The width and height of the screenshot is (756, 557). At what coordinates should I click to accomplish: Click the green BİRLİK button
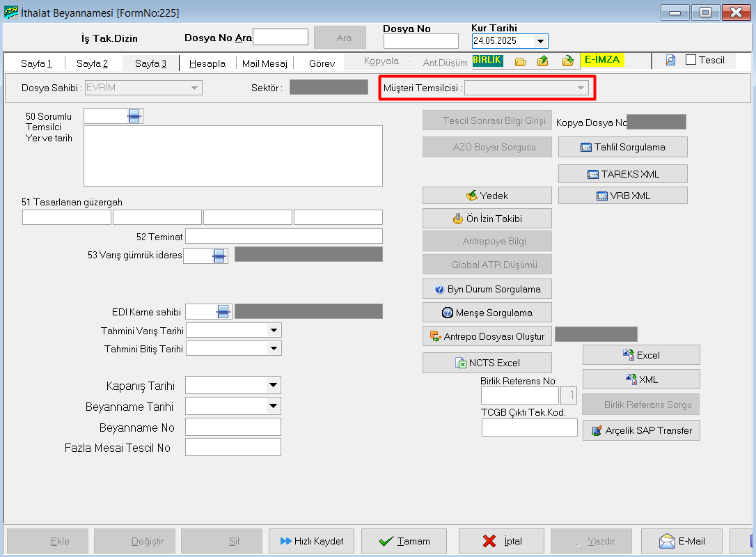(x=487, y=61)
